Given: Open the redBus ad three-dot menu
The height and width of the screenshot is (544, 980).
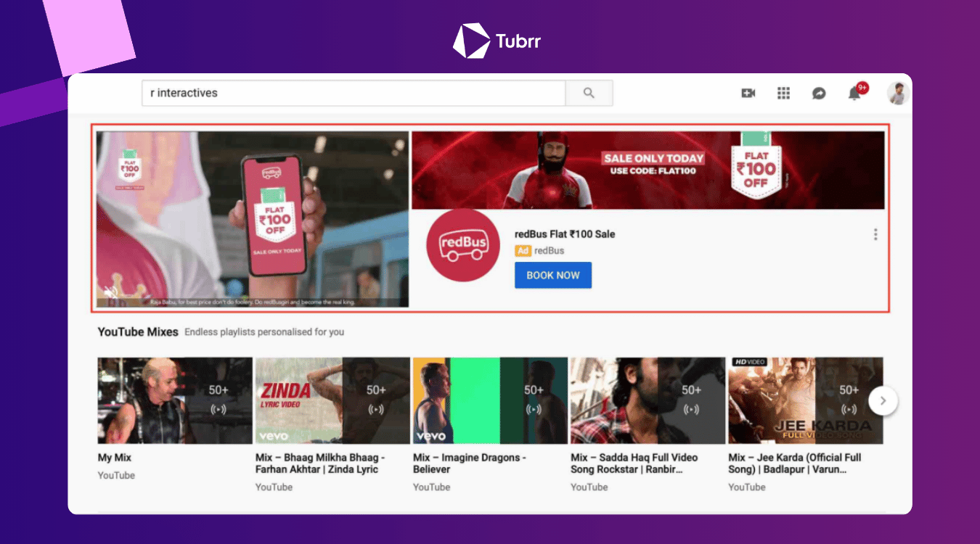Looking at the screenshot, I should click(x=875, y=234).
